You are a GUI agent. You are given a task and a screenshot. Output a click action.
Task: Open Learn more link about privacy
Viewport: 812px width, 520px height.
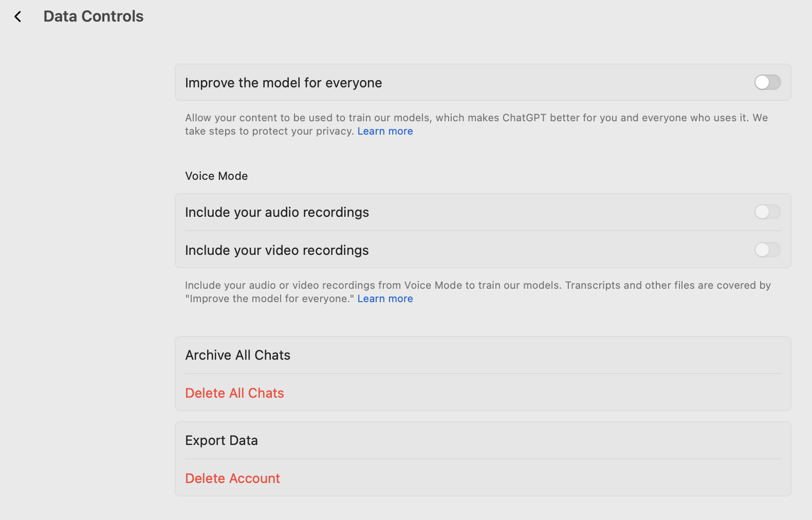(385, 131)
